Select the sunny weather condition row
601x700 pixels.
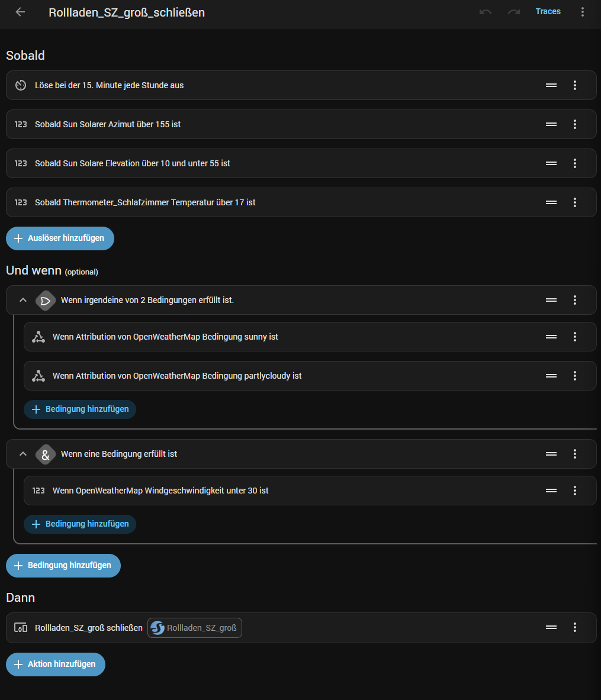click(237, 337)
